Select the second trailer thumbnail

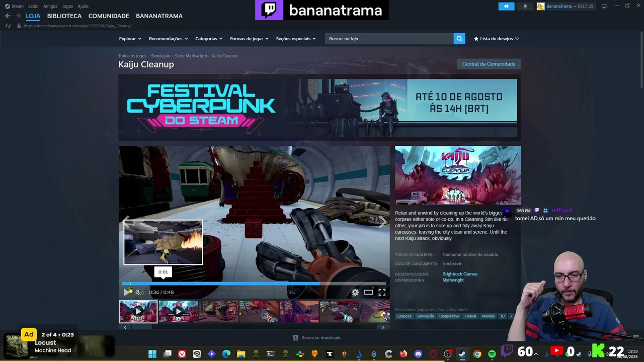pyautogui.click(x=178, y=311)
